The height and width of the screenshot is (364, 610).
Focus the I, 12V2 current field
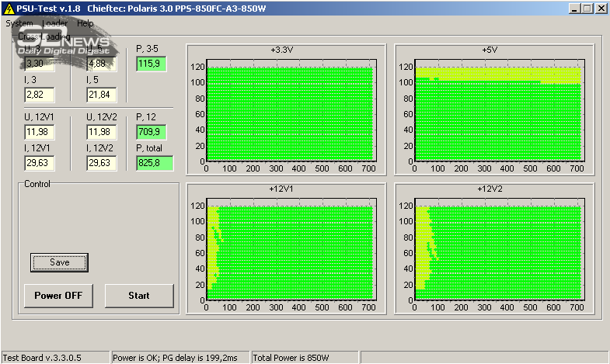tap(102, 163)
